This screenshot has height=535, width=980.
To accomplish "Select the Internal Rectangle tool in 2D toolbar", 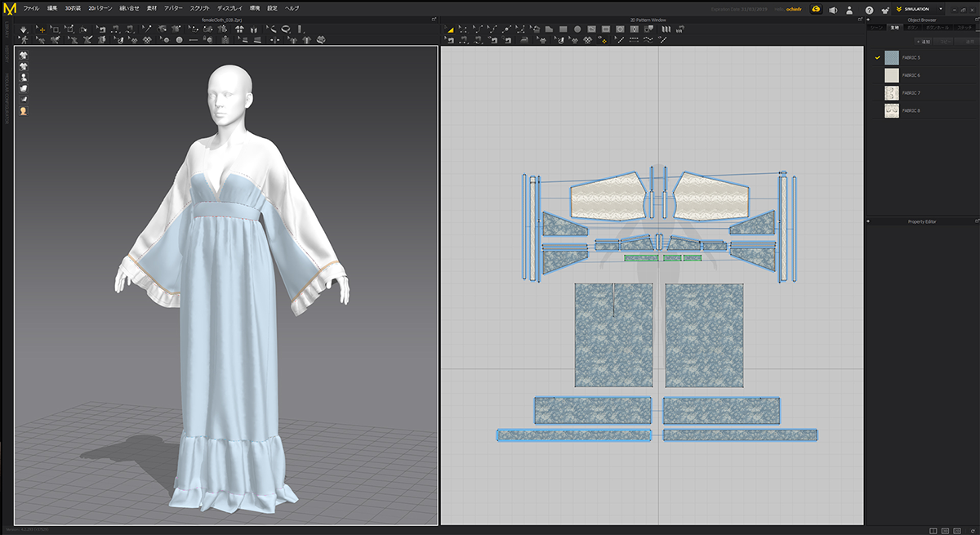I will 605,29.
